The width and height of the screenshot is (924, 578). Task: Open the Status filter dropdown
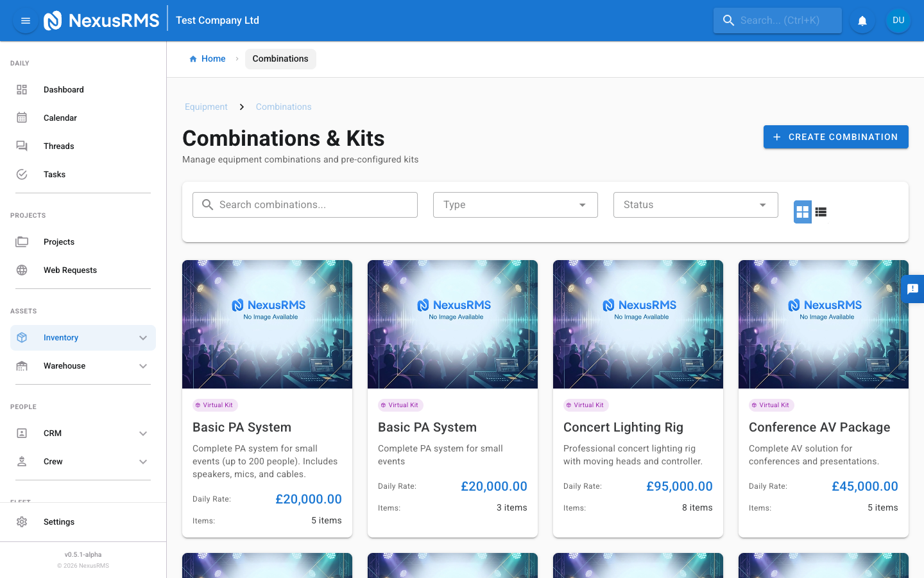[x=696, y=204]
